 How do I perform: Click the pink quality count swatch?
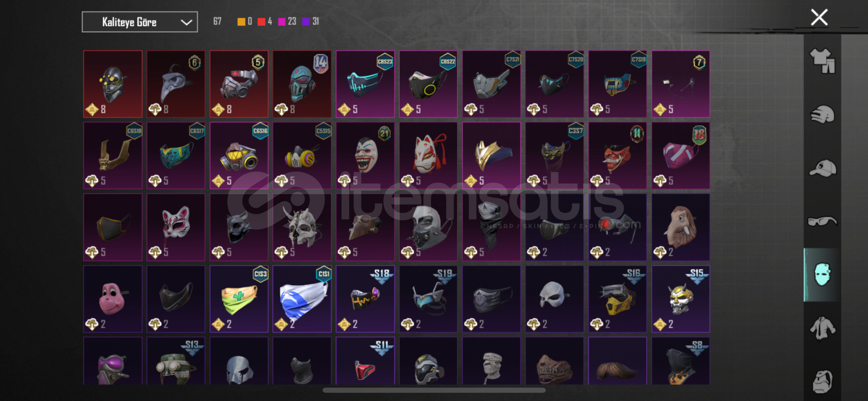click(x=282, y=22)
